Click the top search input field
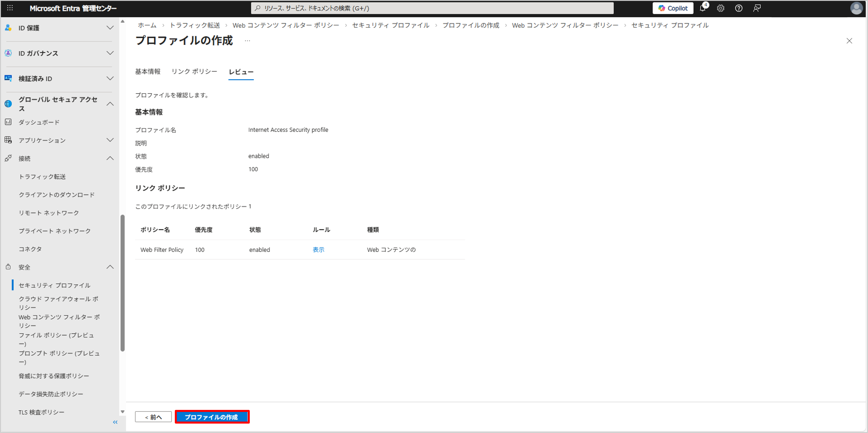Viewport: 868px width, 433px height. (432, 8)
